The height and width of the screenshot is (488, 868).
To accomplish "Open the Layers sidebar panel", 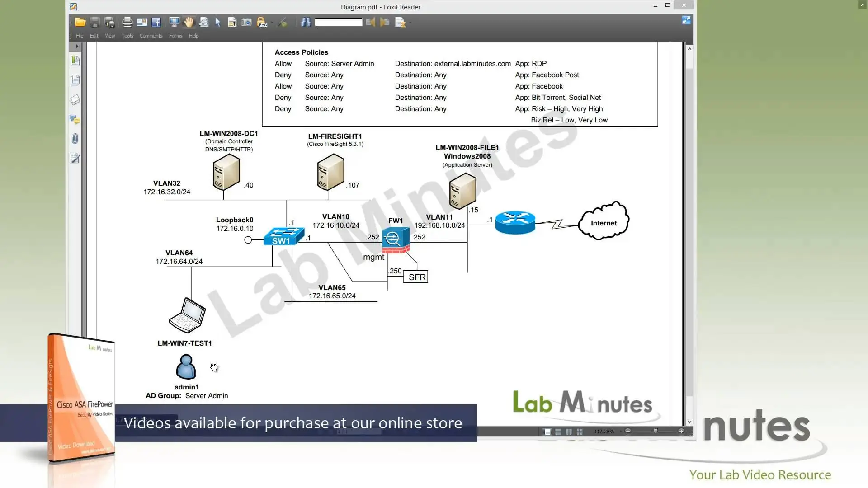I will (x=75, y=100).
